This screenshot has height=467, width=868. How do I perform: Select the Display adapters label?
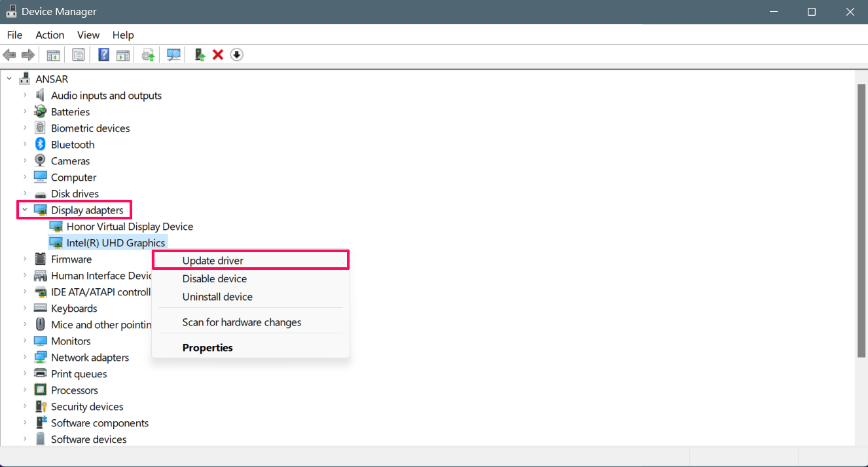(x=87, y=210)
